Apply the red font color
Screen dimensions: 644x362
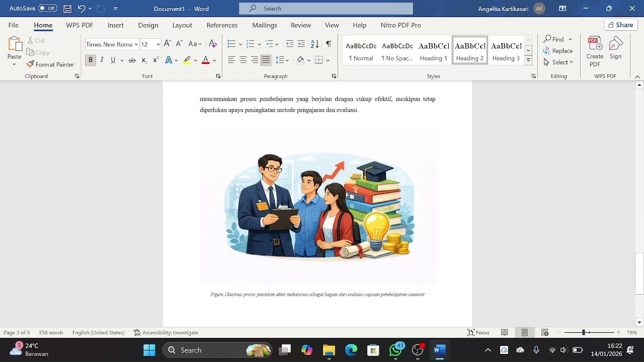point(205,60)
